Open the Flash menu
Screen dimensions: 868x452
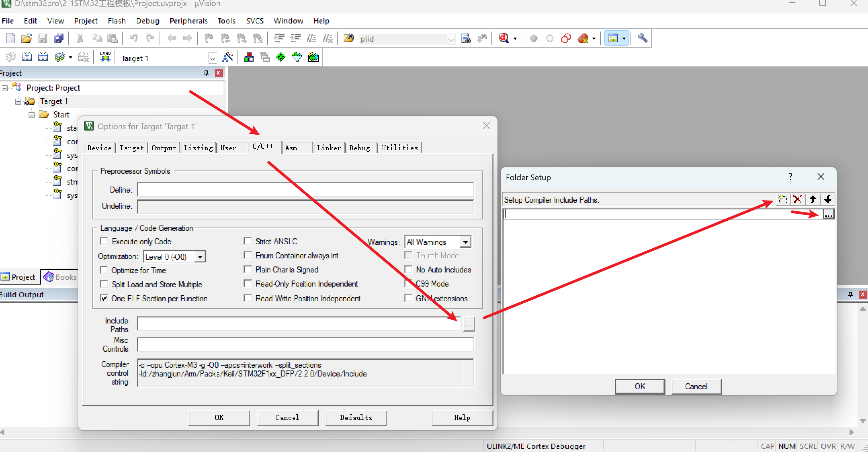point(117,21)
